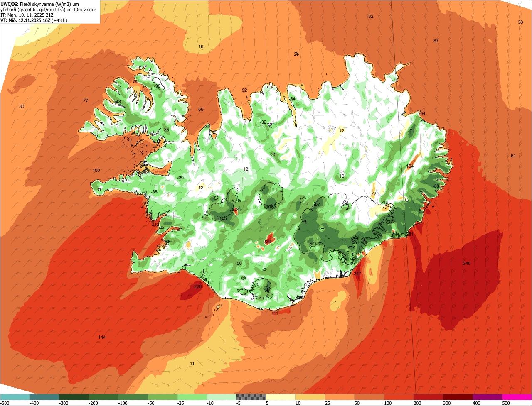Click the medium green -100 to -50 swatch

(x=133, y=397)
